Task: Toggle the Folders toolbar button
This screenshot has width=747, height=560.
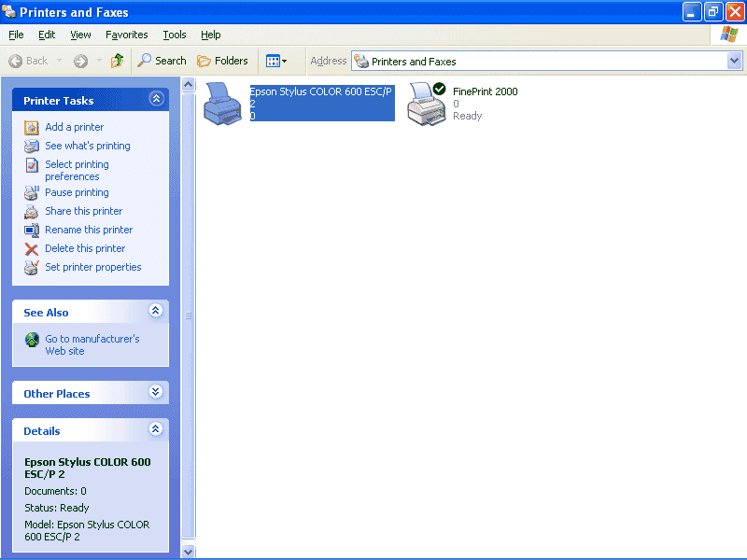Action: pos(222,61)
